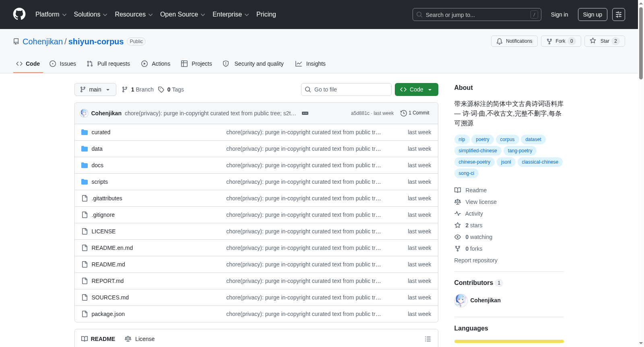Select the nlp topic tag
This screenshot has height=347, width=644.
pyautogui.click(x=462, y=139)
